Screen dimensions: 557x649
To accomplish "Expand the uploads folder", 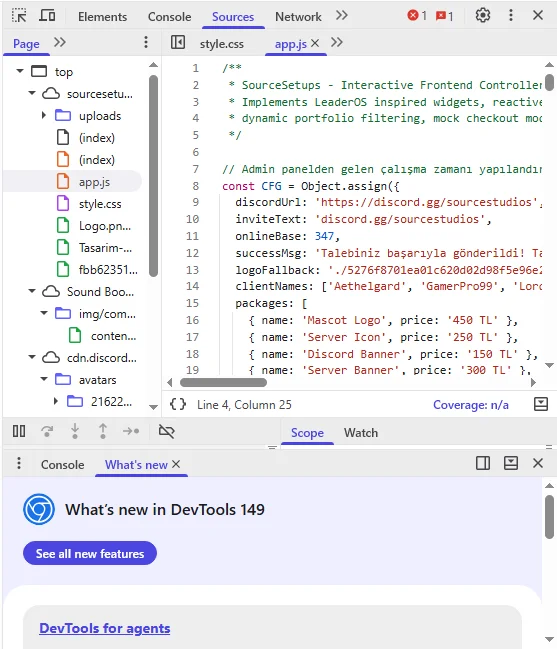I will (44, 115).
